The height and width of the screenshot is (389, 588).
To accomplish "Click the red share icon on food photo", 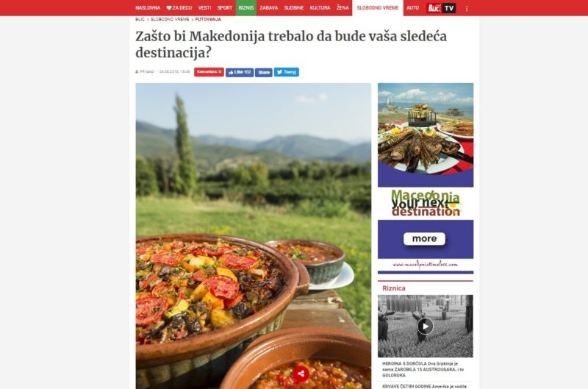I will pyautogui.click(x=301, y=374).
